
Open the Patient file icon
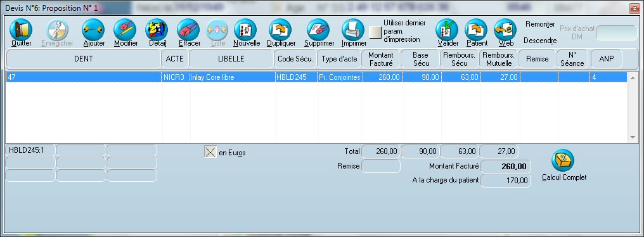coord(476,30)
